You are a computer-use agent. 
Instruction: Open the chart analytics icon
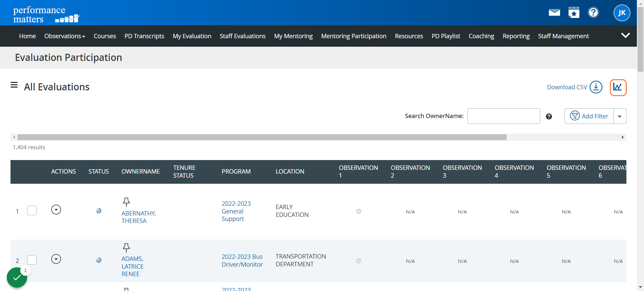[x=618, y=87]
